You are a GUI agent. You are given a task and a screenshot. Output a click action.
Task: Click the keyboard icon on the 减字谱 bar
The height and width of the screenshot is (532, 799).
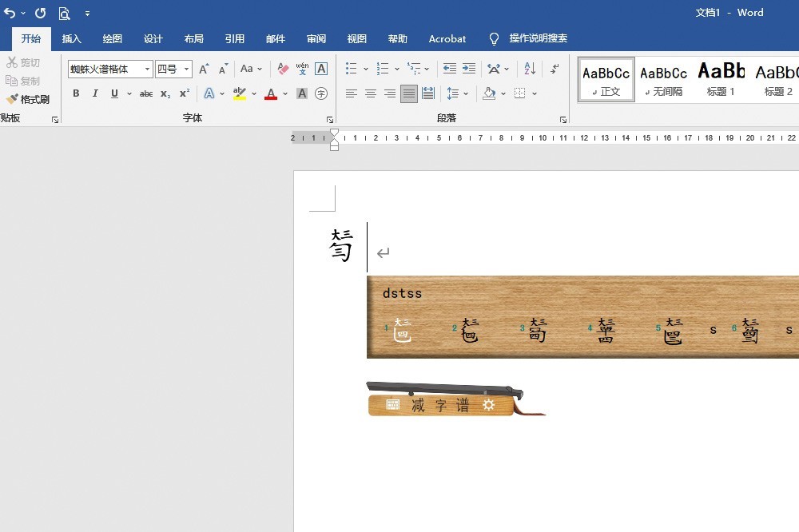click(393, 405)
